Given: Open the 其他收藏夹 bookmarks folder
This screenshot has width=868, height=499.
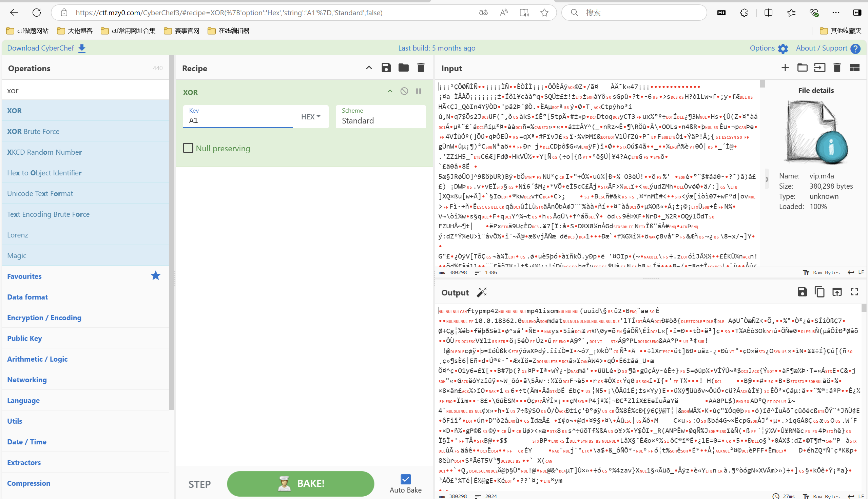Looking at the screenshot, I should pyautogui.click(x=841, y=31).
